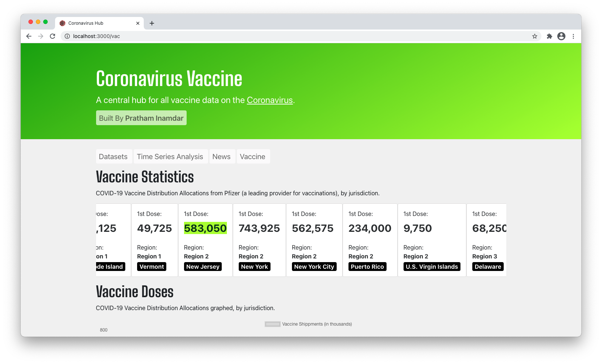This screenshot has width=602, height=364.
Task: Click the Puerto Rico jurisdiction badge
Action: coord(367,267)
